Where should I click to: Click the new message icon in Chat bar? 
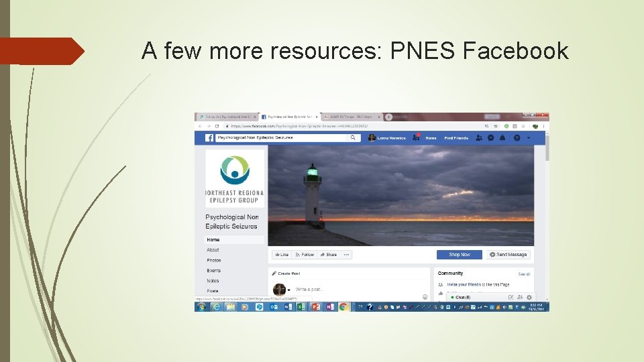click(x=511, y=297)
